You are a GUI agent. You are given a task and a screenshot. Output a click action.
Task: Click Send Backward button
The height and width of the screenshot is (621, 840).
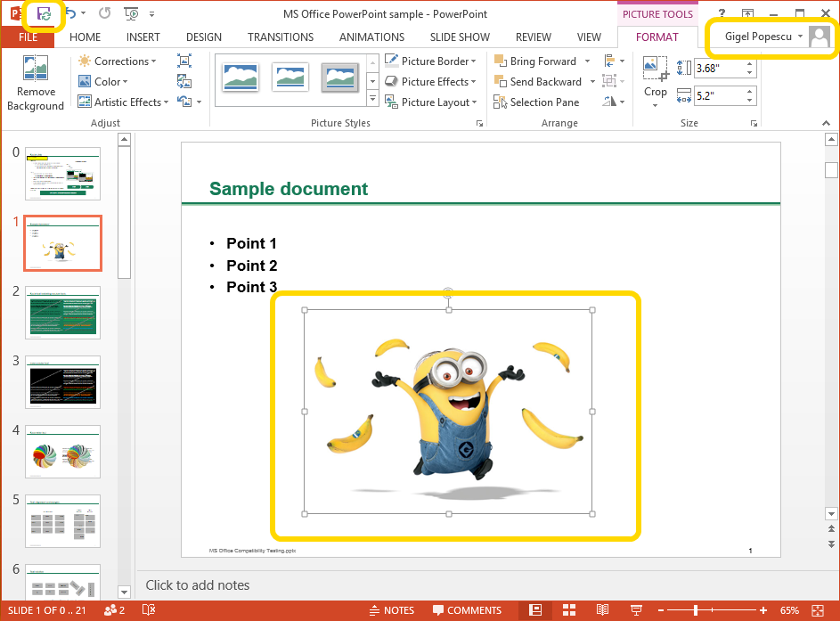point(538,81)
